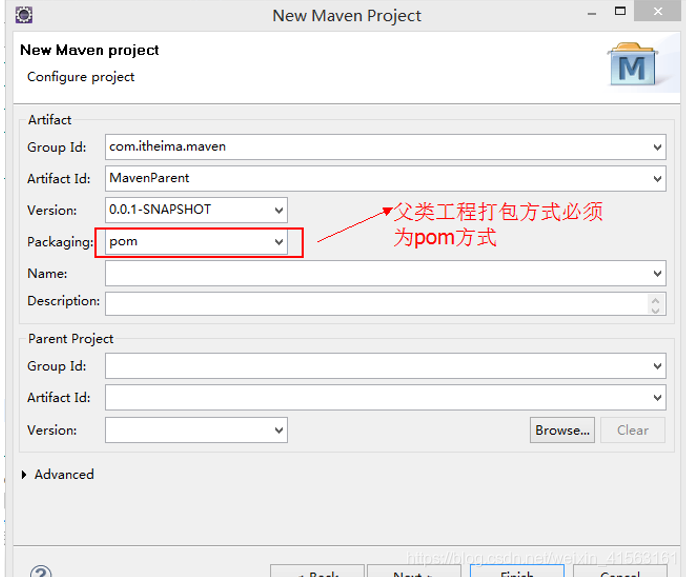Open the Parent Project Version dropdown

(279, 430)
